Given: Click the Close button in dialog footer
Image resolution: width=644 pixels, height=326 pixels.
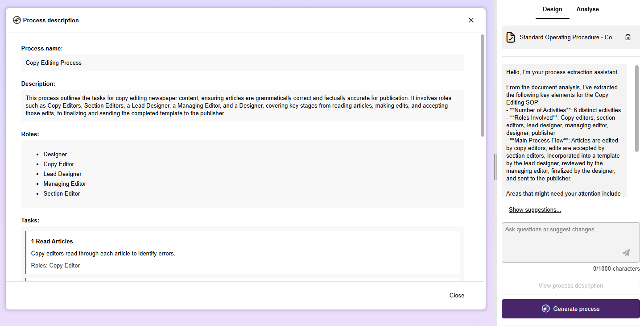Looking at the screenshot, I should coord(457,295).
